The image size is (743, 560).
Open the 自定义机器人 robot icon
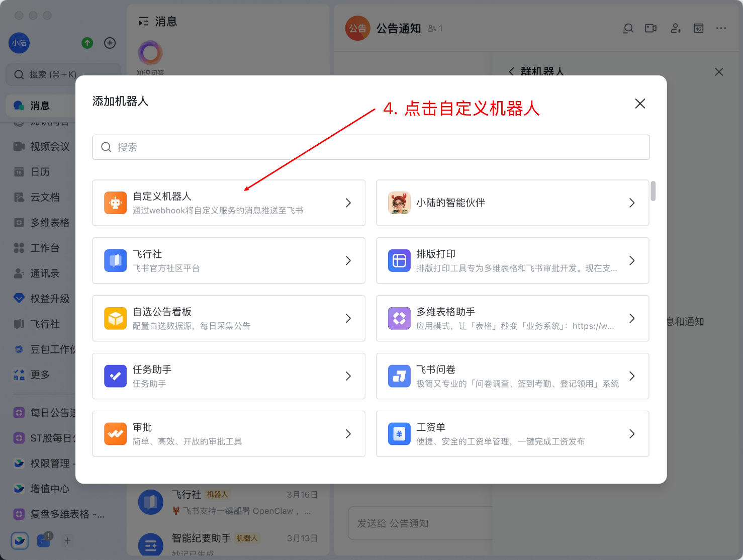pos(115,203)
